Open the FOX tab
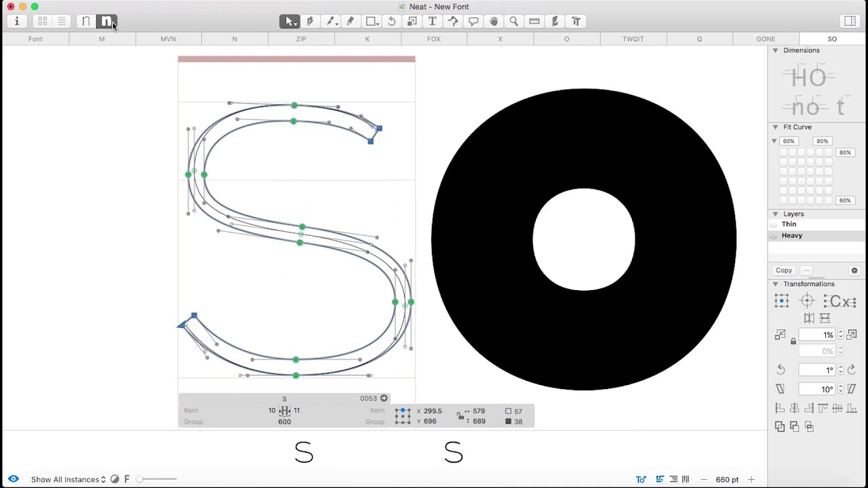 tap(434, 39)
